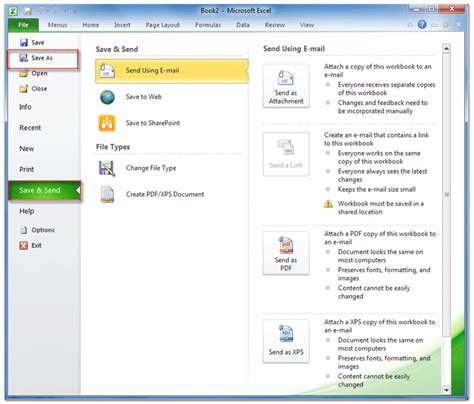
Task: Click the Options icon in the sidebar
Action: [x=24, y=230]
